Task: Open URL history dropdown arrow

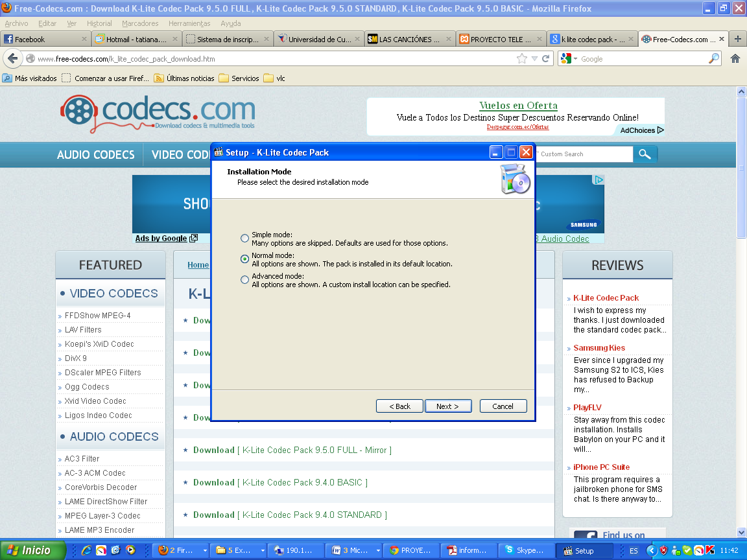Action: click(x=534, y=58)
